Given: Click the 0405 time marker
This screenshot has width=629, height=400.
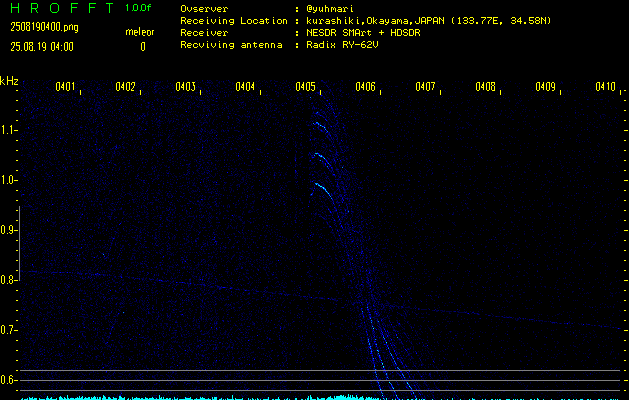Looking at the screenshot, I should click(305, 87).
